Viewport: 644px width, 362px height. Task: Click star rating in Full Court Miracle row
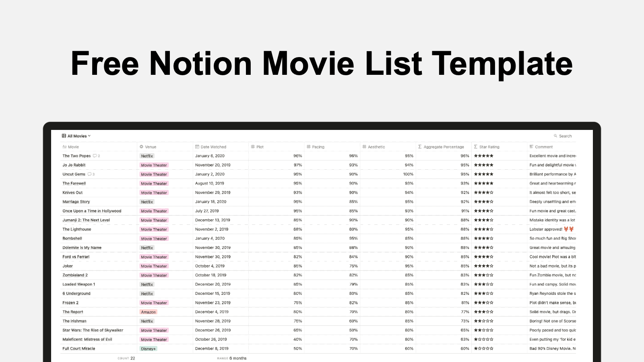click(483, 349)
